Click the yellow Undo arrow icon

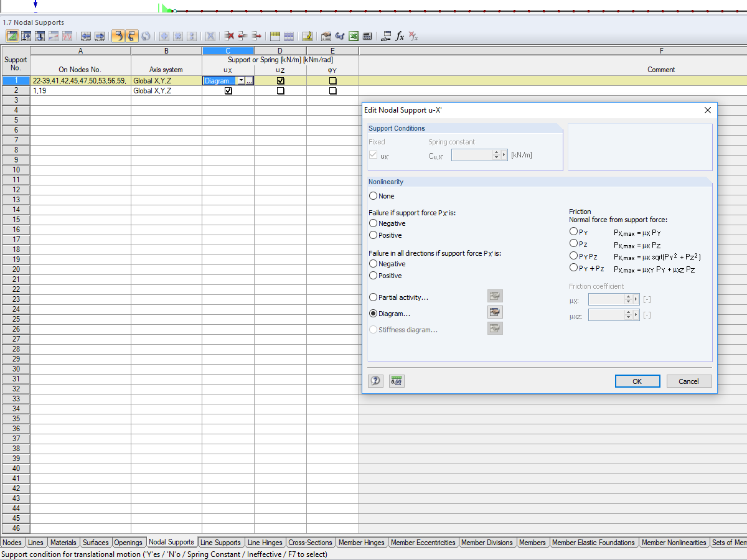point(118,36)
